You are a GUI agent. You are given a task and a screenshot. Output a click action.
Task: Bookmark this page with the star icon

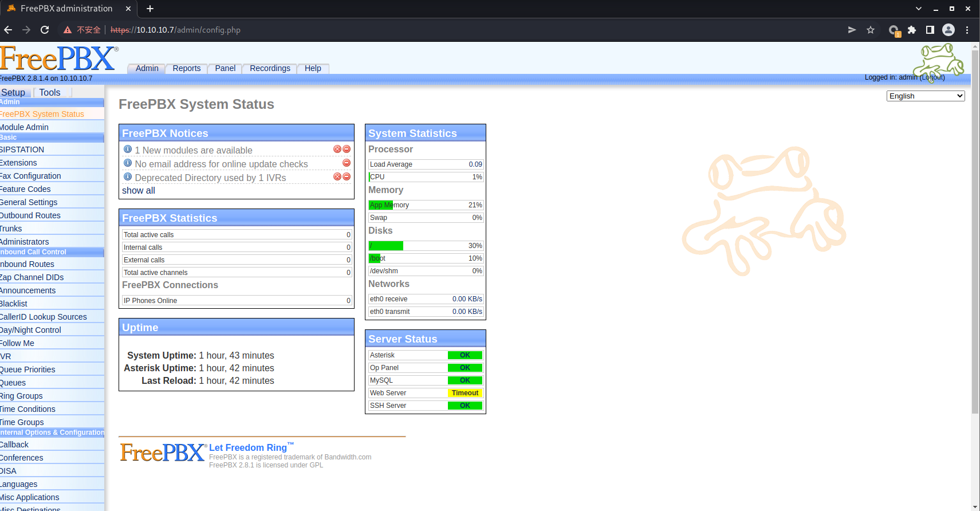(871, 30)
